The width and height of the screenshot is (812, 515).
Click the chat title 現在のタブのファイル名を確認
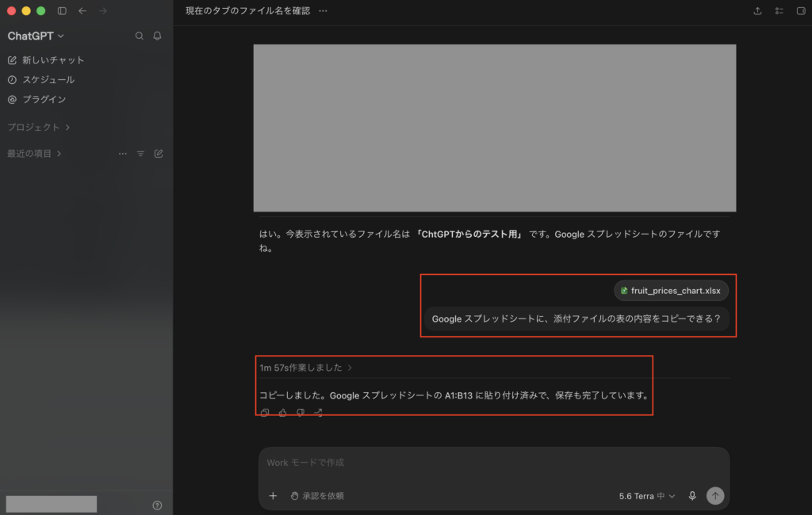247,11
